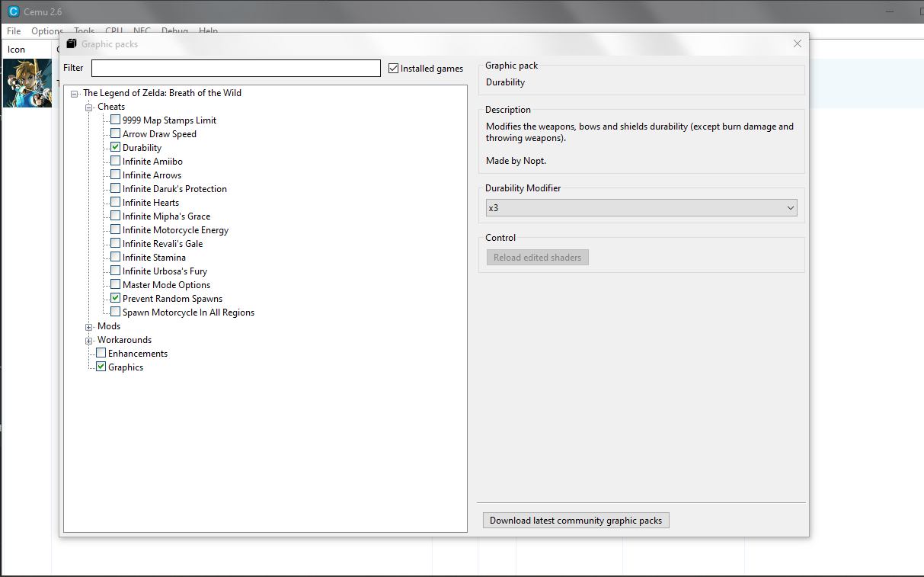Select the Infinite Stamina tree item label
Screen dimensions: 924x577
154,257
